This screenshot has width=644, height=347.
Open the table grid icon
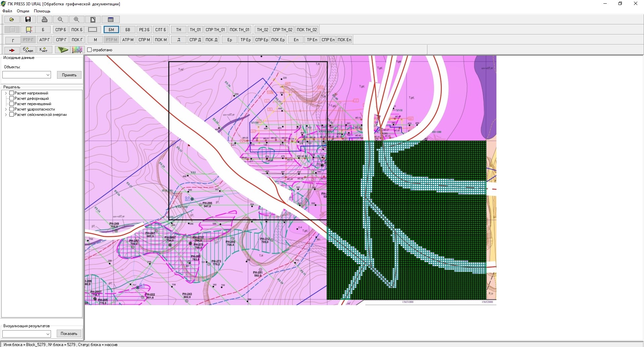[x=111, y=19]
